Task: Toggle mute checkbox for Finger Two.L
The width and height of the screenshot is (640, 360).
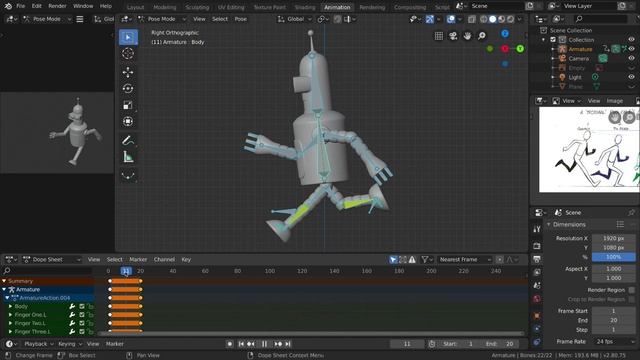Action: point(82,323)
